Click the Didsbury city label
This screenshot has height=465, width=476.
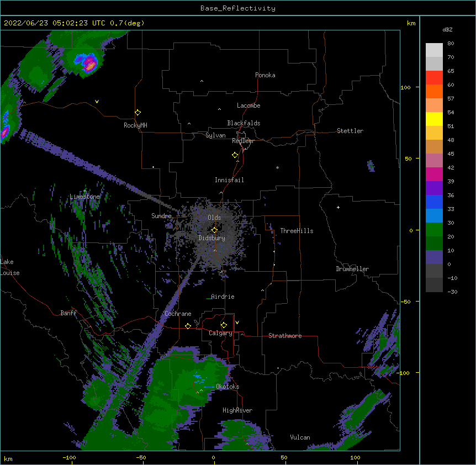[x=211, y=238]
